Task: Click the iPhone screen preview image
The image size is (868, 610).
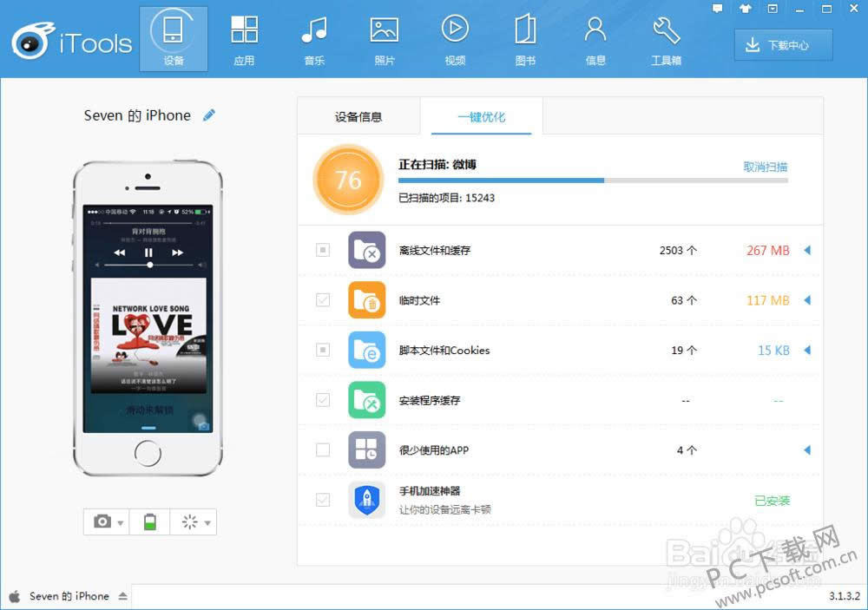Action: pos(148,318)
